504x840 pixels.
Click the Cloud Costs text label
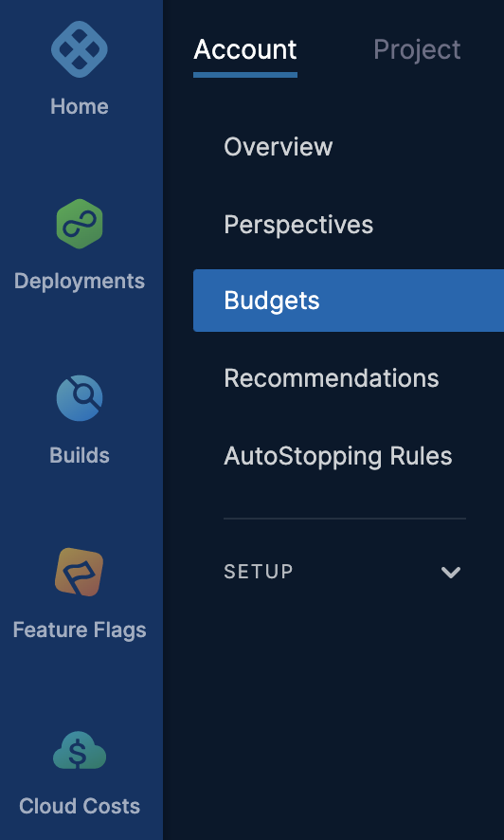click(x=80, y=806)
